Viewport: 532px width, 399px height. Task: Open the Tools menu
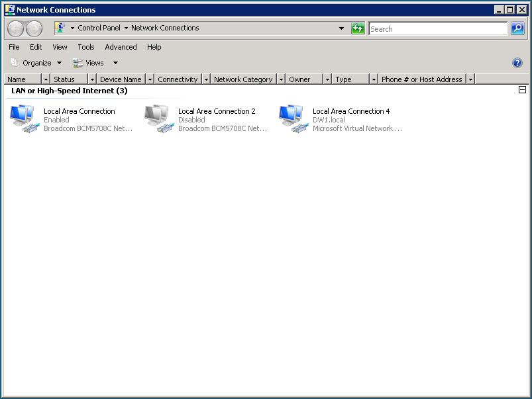click(85, 47)
